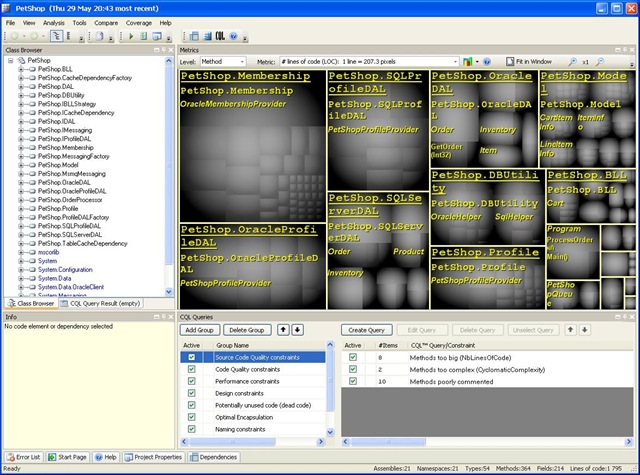
Task: Click the Class Browser vertical scrollbar down arrow
Action: click(x=169, y=292)
